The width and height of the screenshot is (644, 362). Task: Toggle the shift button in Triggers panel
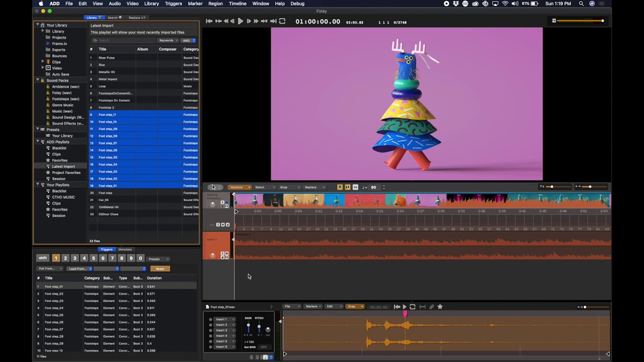[x=43, y=258]
